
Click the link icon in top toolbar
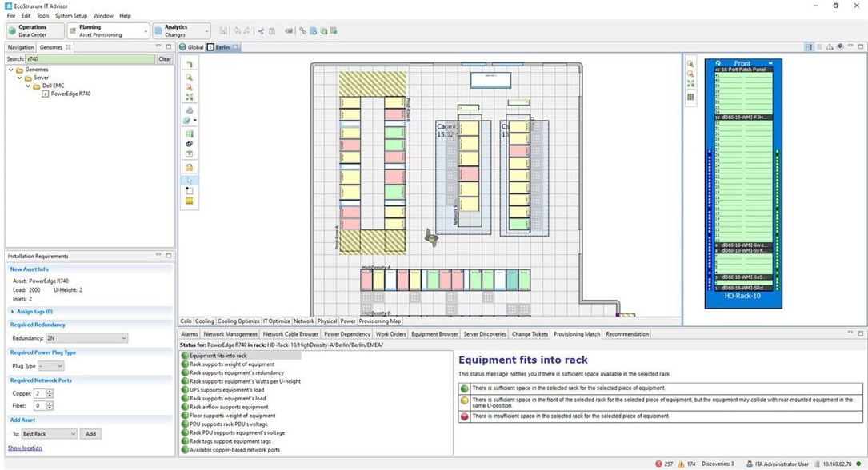302,31
